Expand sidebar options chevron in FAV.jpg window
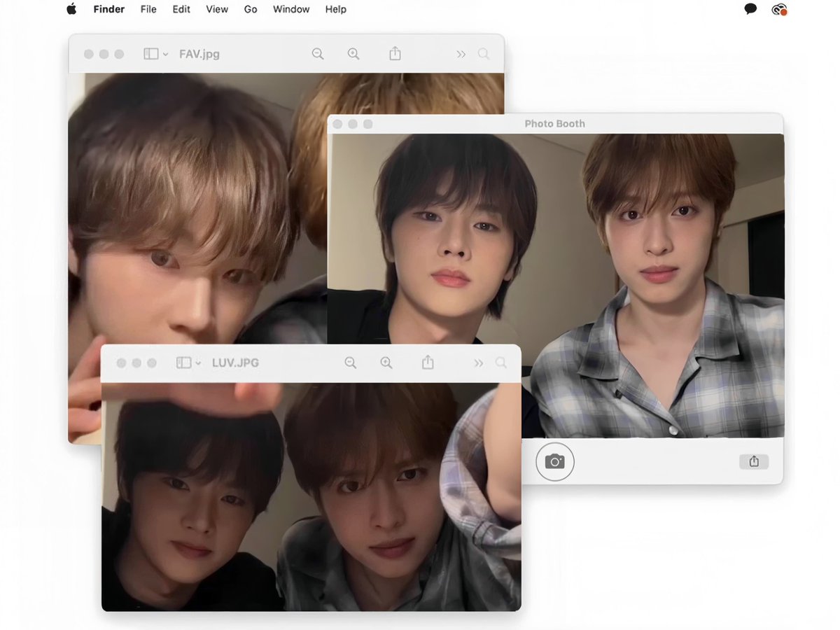Screen dimensions: 840x630 pos(165,54)
